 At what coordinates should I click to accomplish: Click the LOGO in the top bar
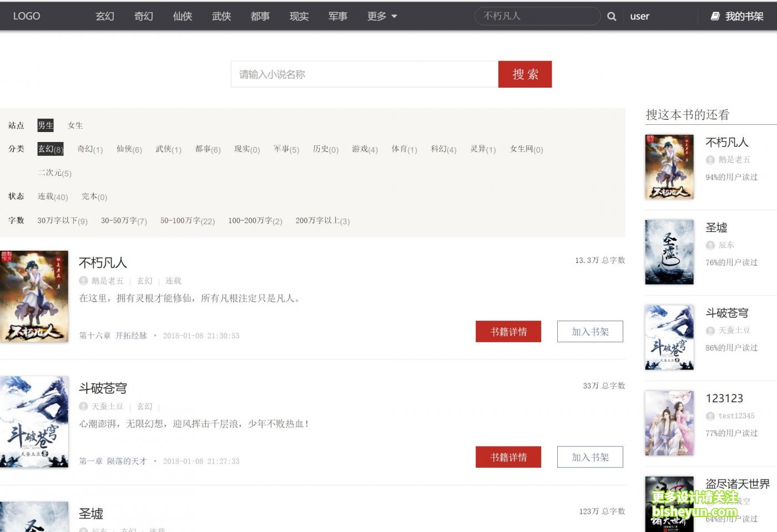(x=27, y=16)
